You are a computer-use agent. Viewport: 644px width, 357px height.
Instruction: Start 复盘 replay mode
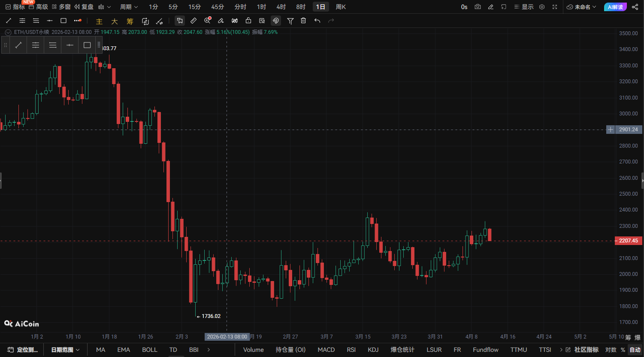[x=84, y=7]
